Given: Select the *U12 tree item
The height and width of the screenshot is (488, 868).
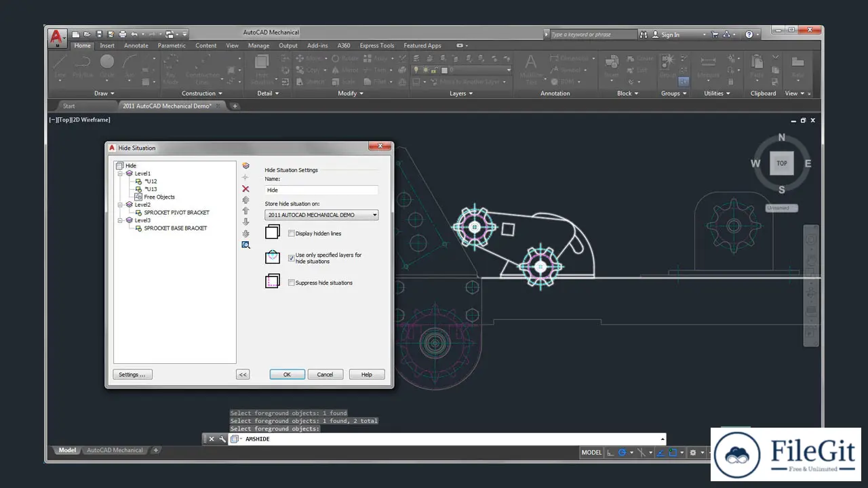Looking at the screenshot, I should click(x=151, y=182).
